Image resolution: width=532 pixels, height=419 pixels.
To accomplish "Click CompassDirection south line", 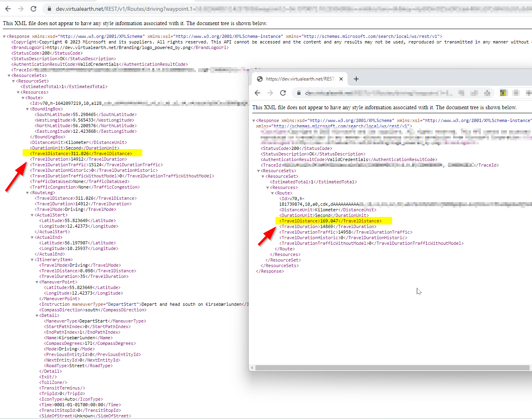I will point(92,310).
